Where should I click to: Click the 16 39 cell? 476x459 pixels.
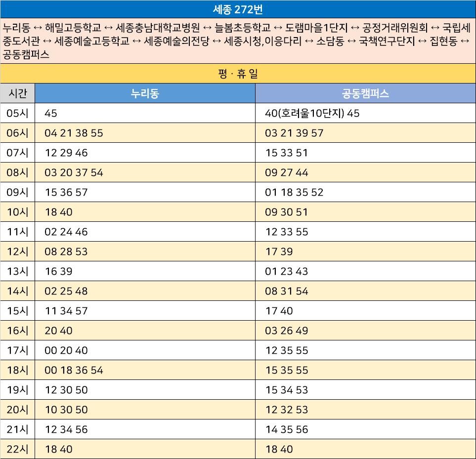(x=145, y=271)
